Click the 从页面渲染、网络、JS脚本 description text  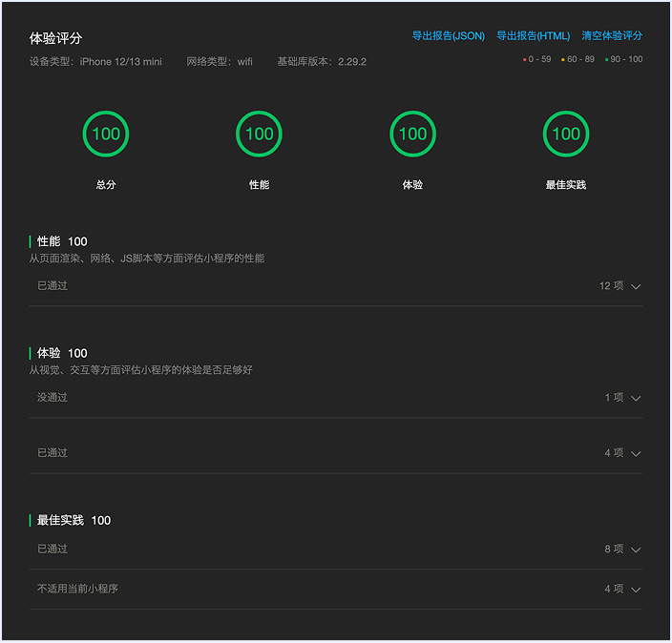tap(147, 259)
